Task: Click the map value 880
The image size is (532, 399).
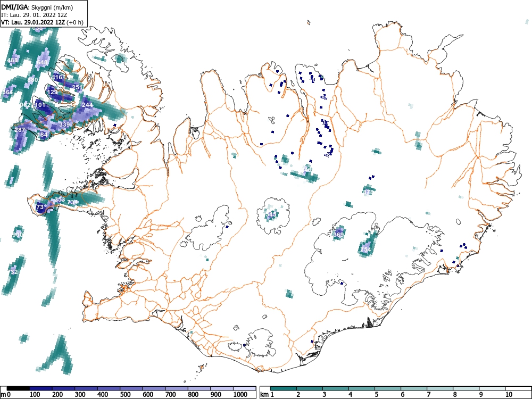Action: click(x=32, y=80)
